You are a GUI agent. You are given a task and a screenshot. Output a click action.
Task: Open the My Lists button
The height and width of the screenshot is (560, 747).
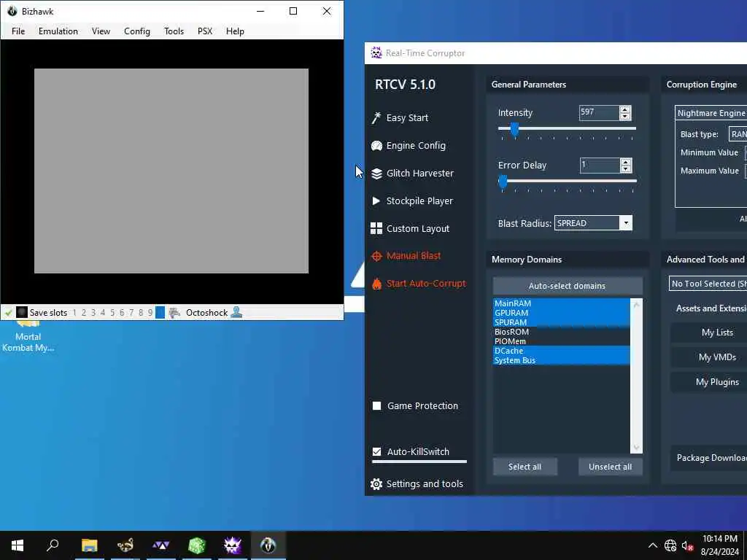[710, 332]
